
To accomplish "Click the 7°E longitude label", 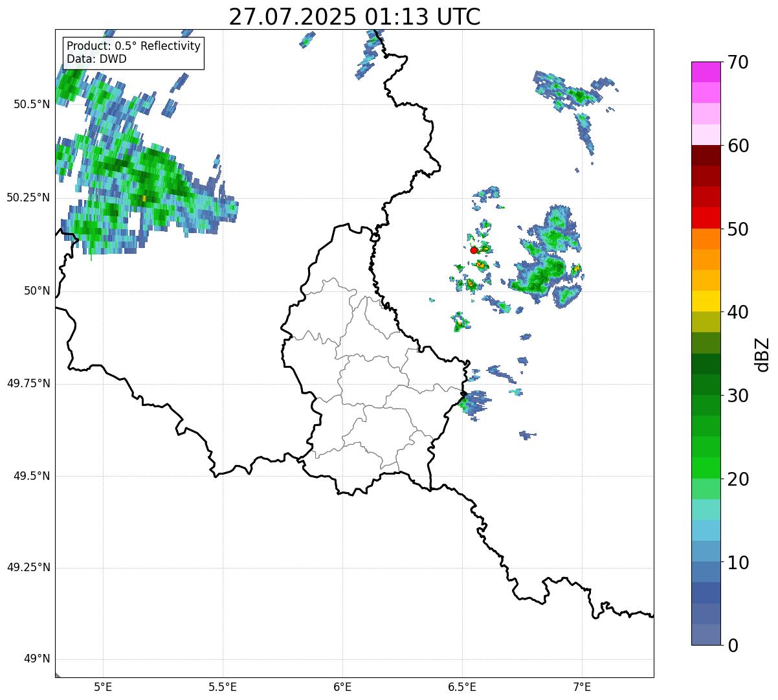I will (582, 687).
